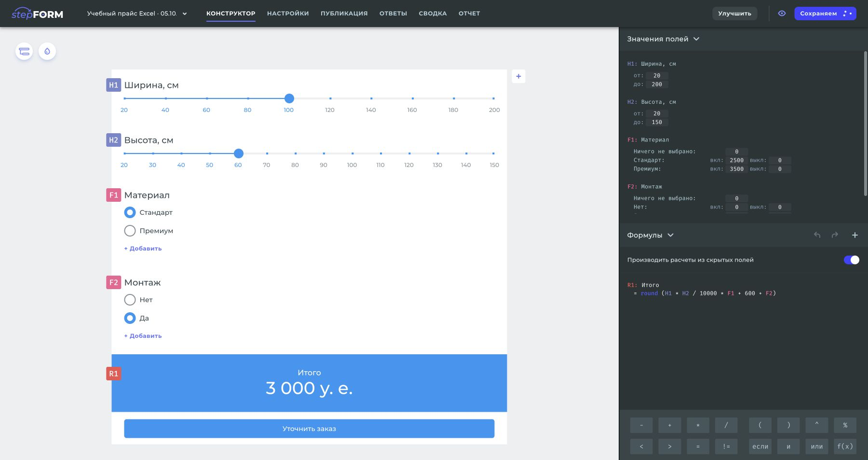
Task: Click the R1 Итого formula text
Action: [705, 293]
